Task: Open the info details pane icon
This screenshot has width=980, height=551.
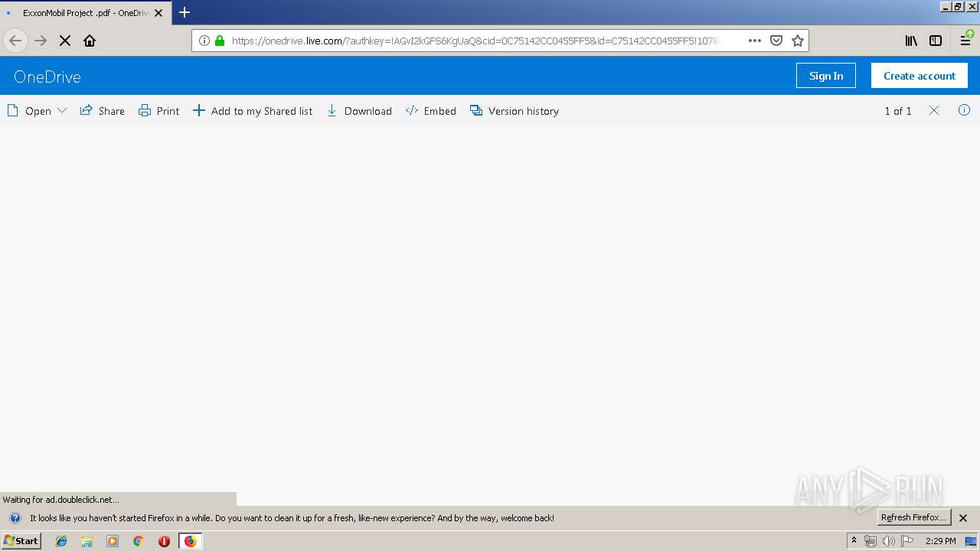Action: click(x=964, y=110)
